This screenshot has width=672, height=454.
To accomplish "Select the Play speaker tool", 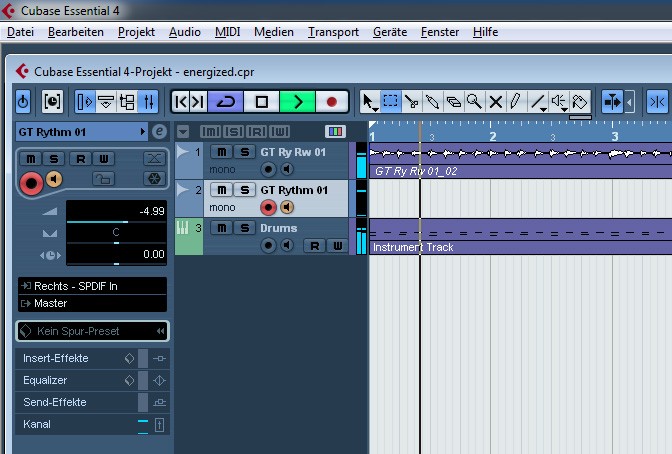I will (x=559, y=102).
